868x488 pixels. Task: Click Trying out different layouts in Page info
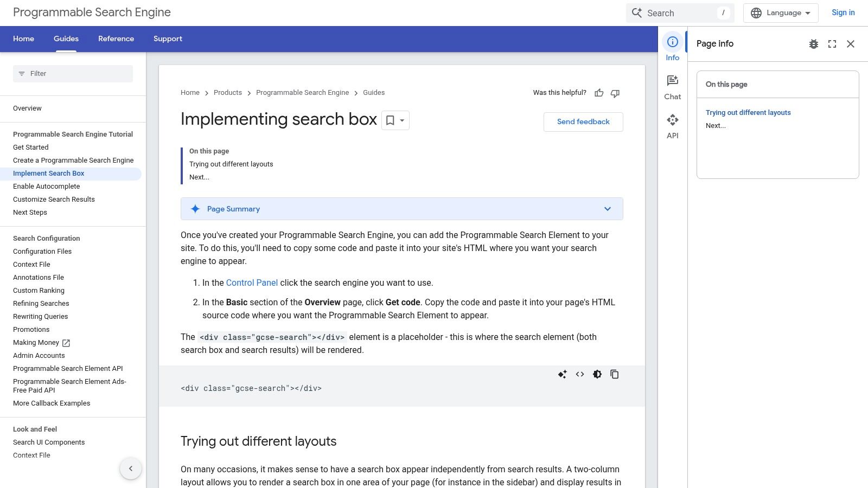point(748,113)
